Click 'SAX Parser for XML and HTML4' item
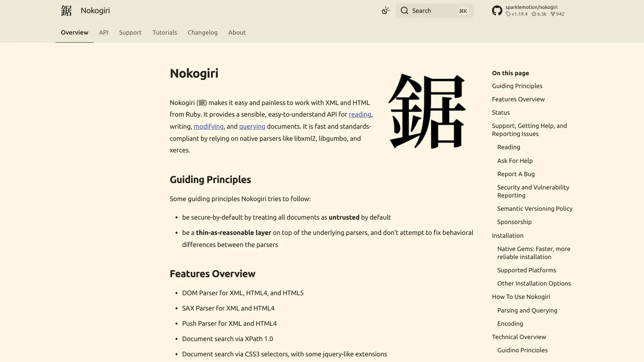This screenshot has width=644, height=362. click(x=228, y=309)
